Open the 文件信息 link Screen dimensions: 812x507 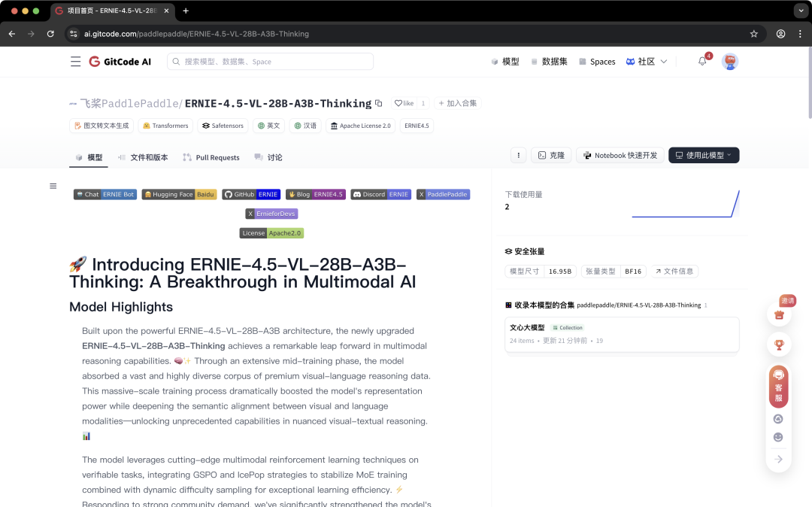click(x=674, y=272)
